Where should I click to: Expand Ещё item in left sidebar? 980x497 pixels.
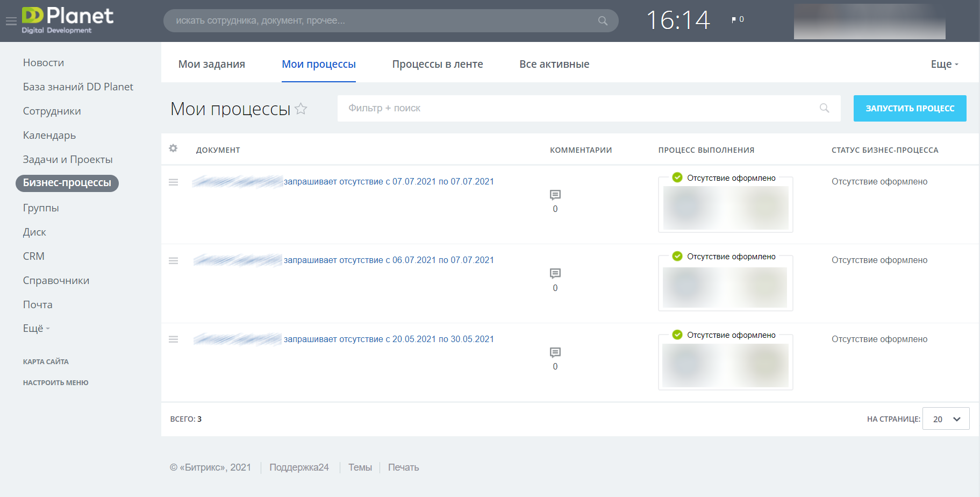(x=37, y=328)
